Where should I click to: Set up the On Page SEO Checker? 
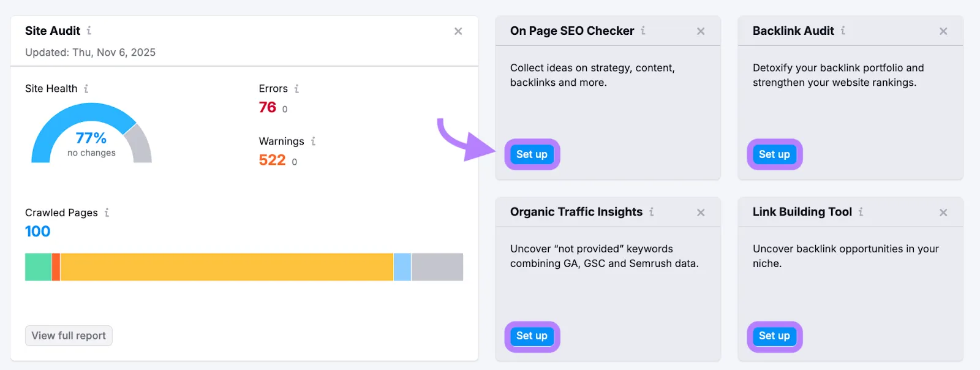(x=531, y=154)
